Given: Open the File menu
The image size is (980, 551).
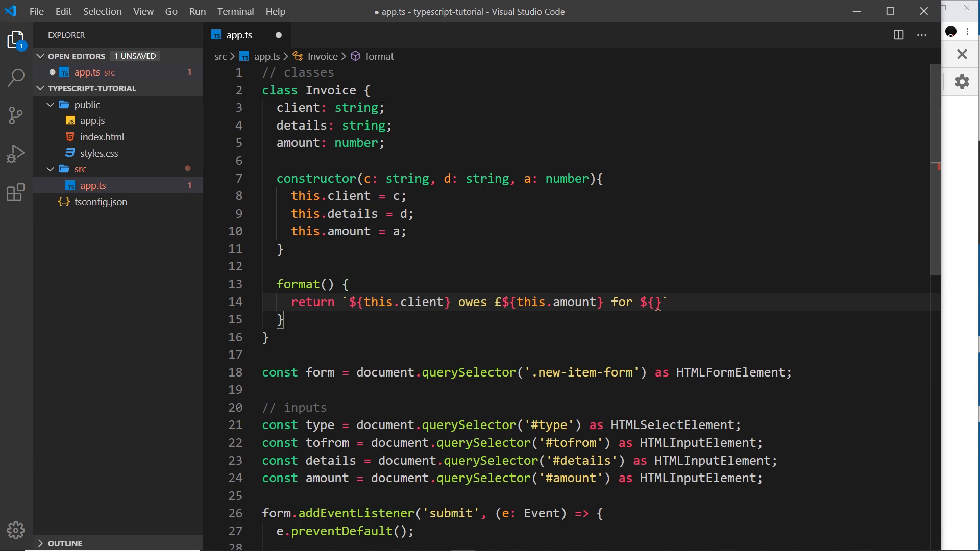Looking at the screenshot, I should tap(36, 11).
